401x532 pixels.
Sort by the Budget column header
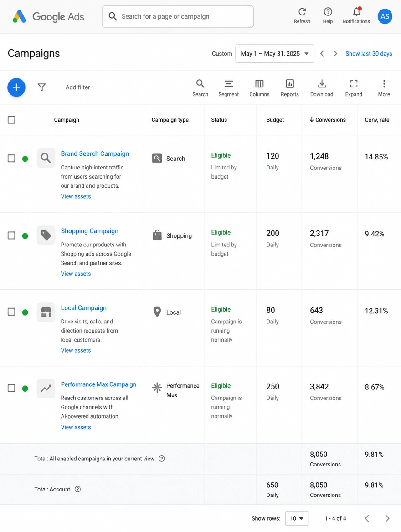[275, 120]
